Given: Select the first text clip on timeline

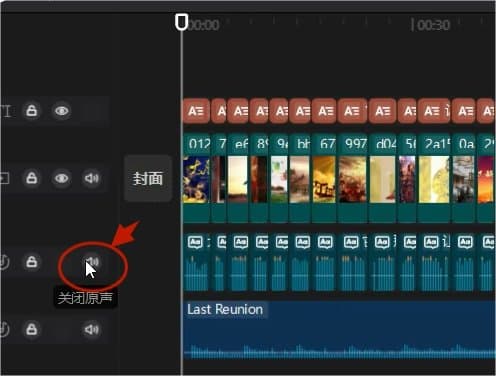Looking at the screenshot, I should point(196,111).
